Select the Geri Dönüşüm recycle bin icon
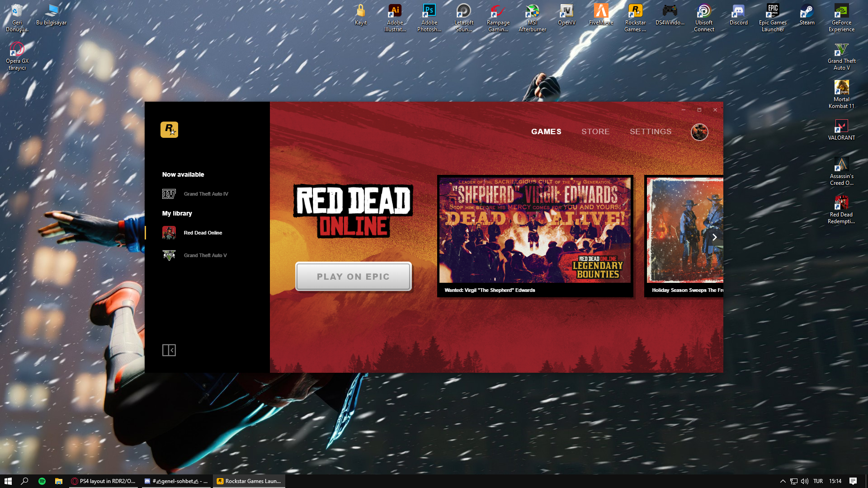The image size is (868, 488). click(x=17, y=18)
